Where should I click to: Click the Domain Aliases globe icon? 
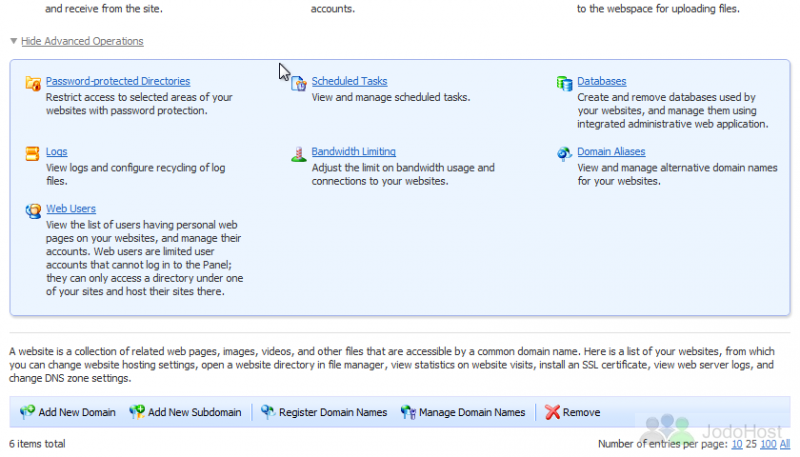point(564,154)
